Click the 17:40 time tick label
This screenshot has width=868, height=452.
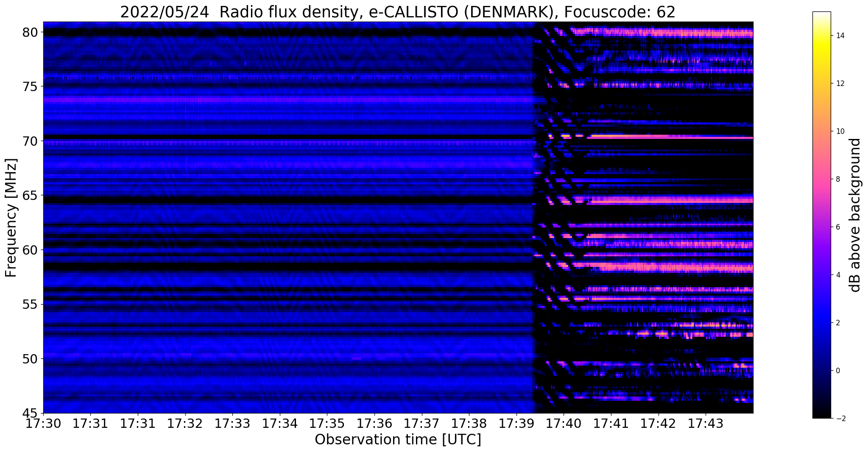564,424
